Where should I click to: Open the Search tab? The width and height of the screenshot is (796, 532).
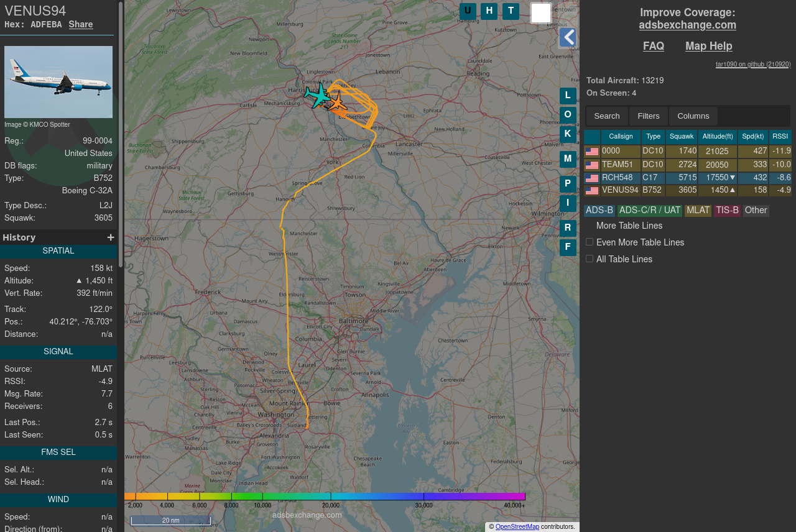[x=607, y=116]
